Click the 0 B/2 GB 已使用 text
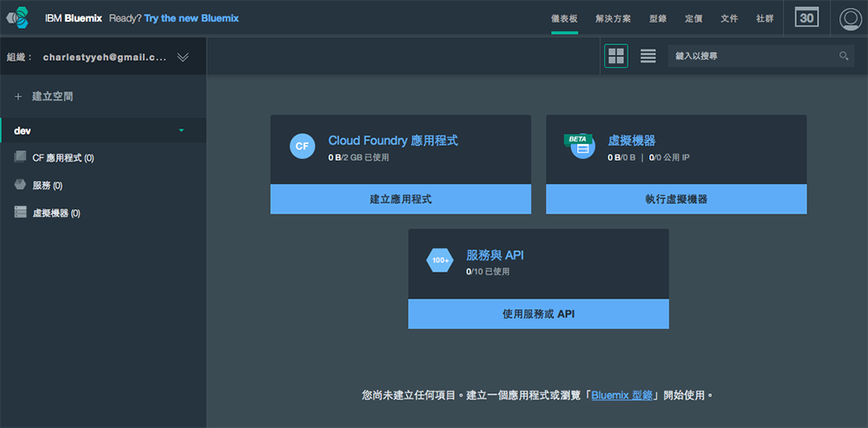Viewport: 868px width, 428px height. tap(358, 157)
